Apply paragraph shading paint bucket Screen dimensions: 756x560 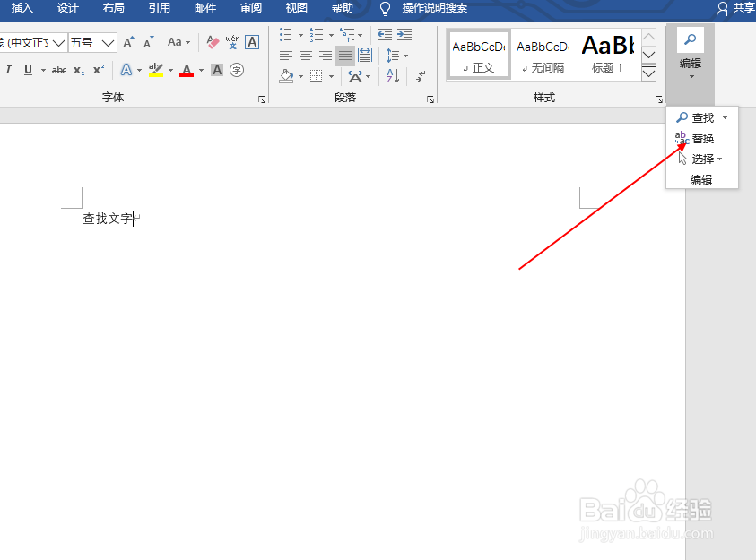[286, 76]
